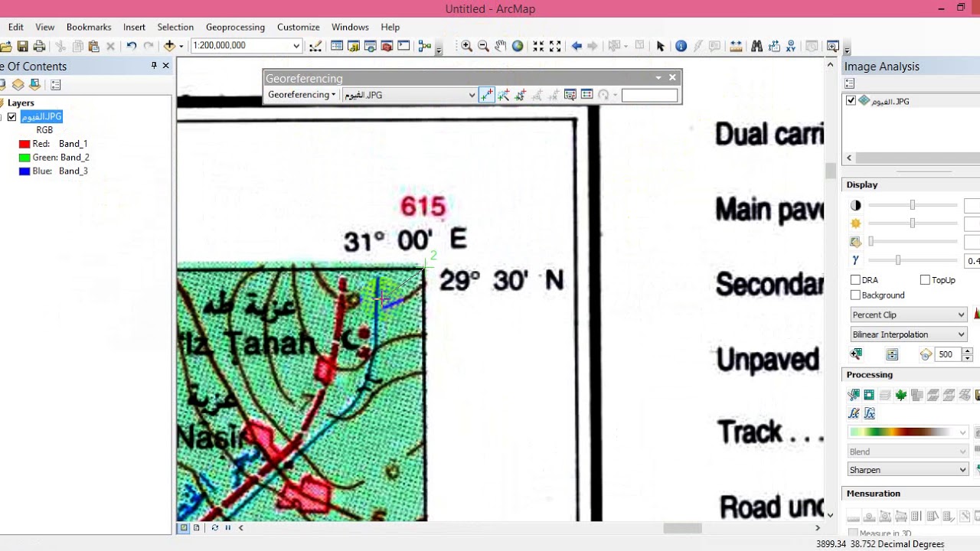The image size is (980, 551).
Task: Open the Windows menu
Action: 350,27
